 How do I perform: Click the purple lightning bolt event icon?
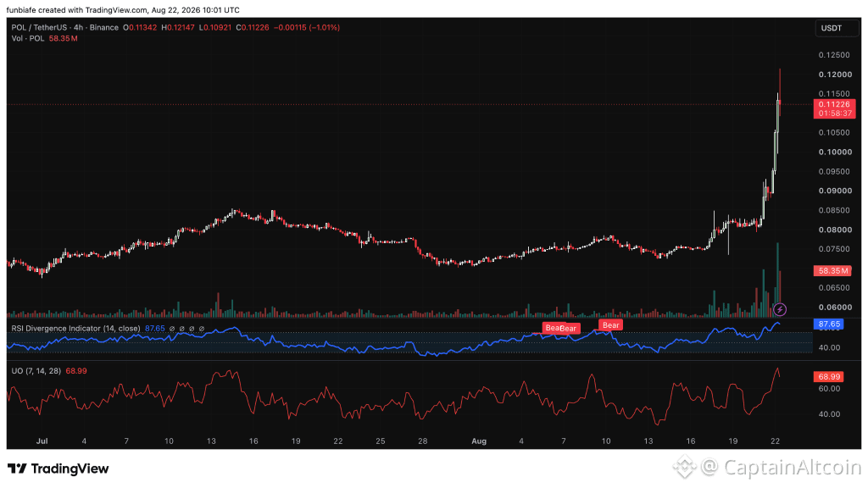point(780,309)
